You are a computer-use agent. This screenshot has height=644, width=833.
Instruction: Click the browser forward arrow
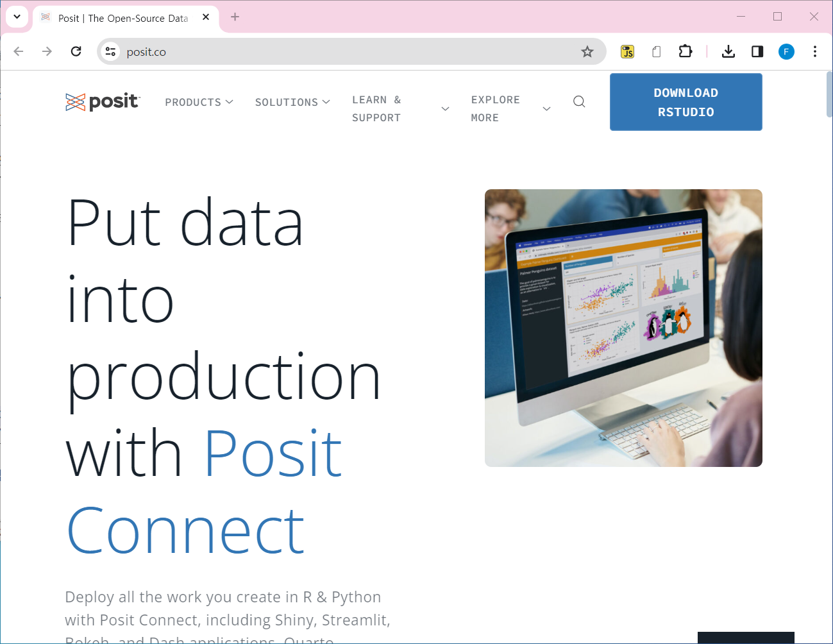click(x=47, y=51)
